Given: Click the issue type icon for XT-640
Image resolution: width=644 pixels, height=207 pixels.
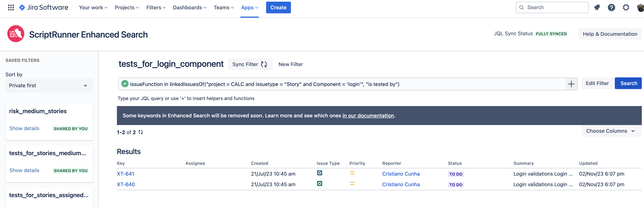Looking at the screenshot, I should click(319, 183).
